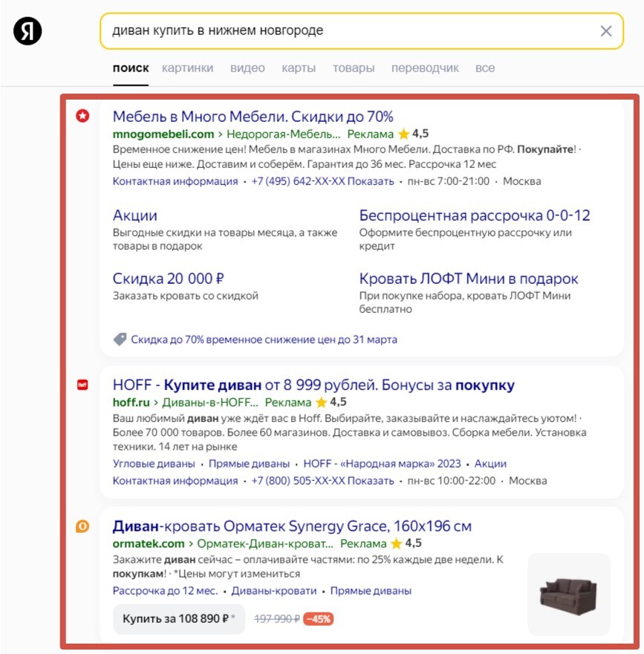This screenshot has width=644, height=654.
Task: Click the rating star next to ormatek.com
Action: (x=397, y=543)
